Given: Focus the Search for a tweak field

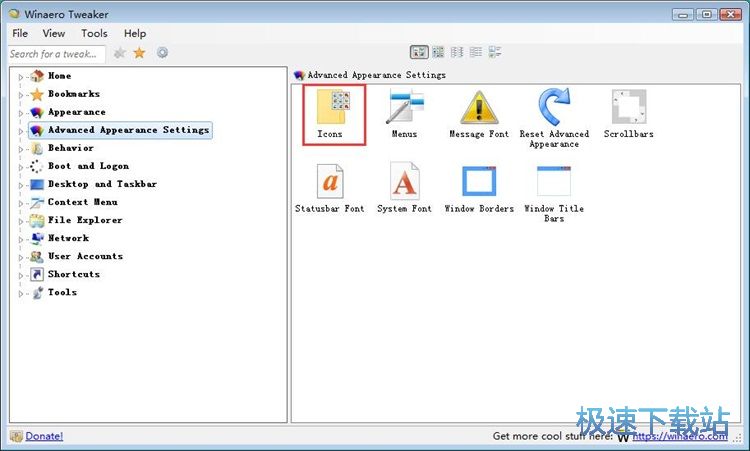Looking at the screenshot, I should (57, 54).
